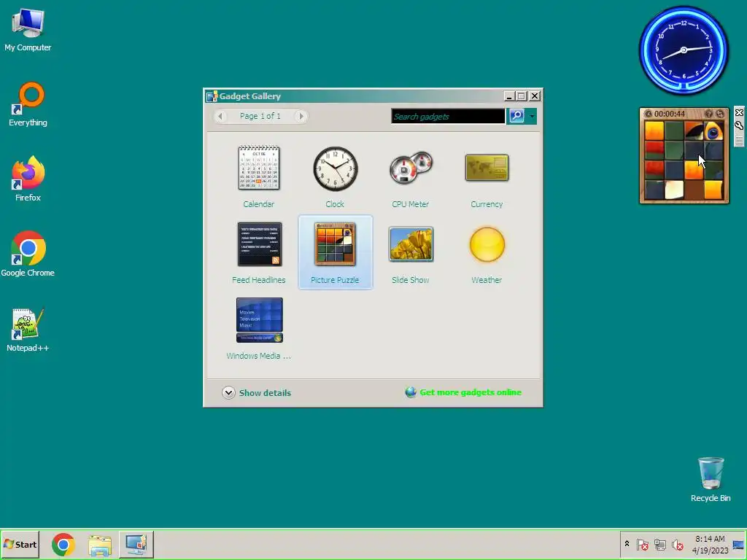747x560 pixels.
Task: Click the Show desktop button icon
Action: (x=739, y=544)
